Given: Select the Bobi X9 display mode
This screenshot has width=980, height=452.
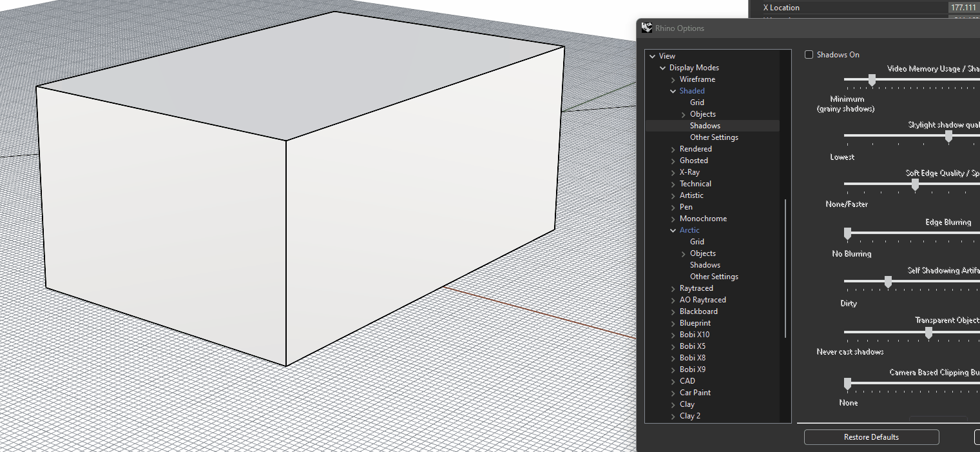Looking at the screenshot, I should pyautogui.click(x=693, y=369).
